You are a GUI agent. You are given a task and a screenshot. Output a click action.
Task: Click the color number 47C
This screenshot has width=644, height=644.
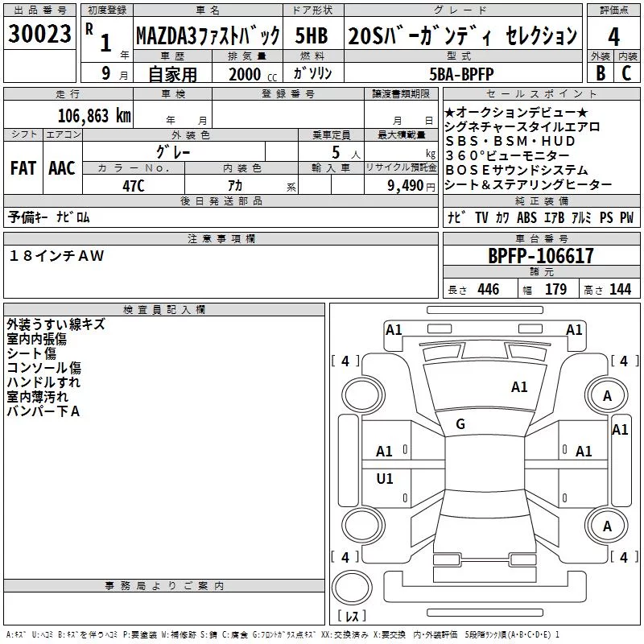(x=134, y=186)
